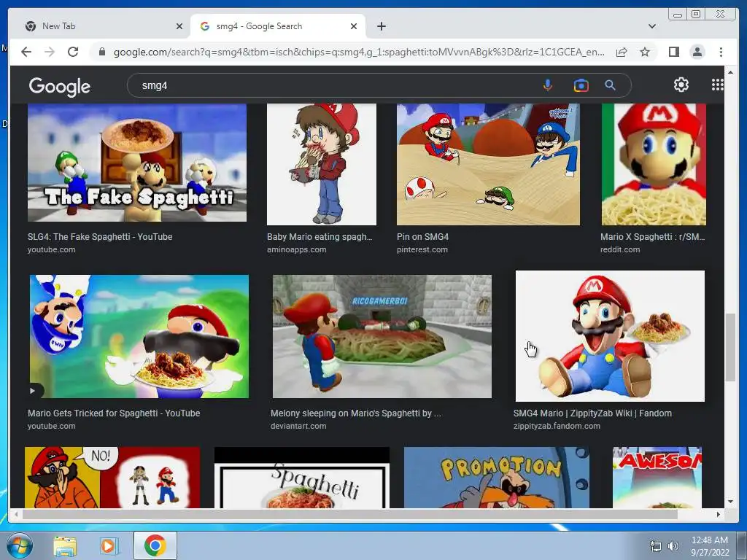Screen dimensions: 747x560
Task: Open Melony sleeping on Mario's Spaghetti link
Action: click(x=356, y=413)
